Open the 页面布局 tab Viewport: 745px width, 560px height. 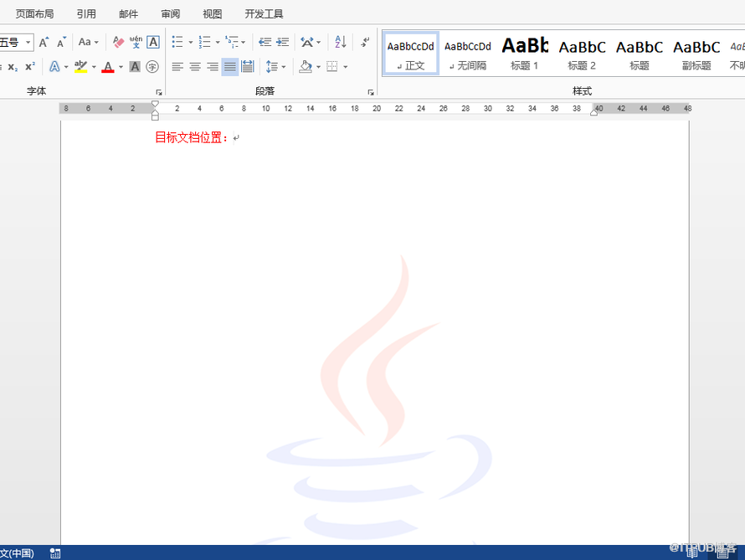pos(34,14)
